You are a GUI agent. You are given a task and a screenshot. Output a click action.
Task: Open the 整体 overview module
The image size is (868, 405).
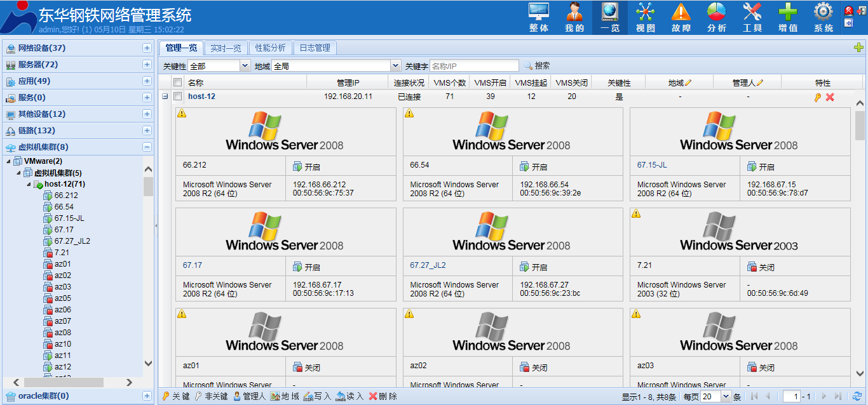tap(539, 17)
